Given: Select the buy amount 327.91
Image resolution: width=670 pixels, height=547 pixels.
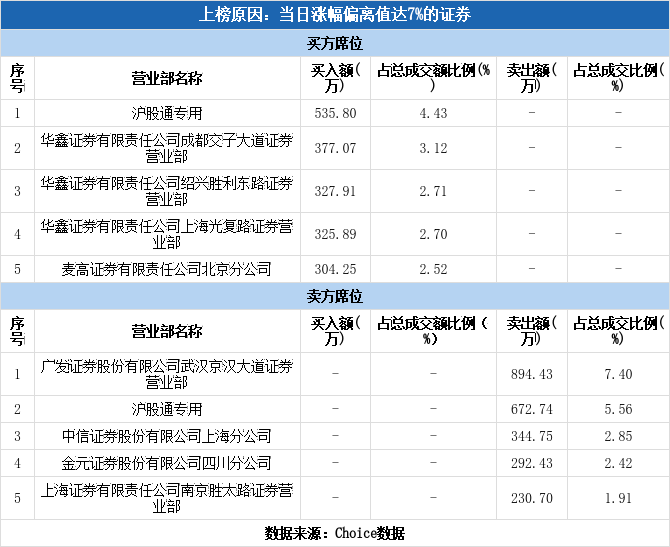Looking at the screenshot, I should [335, 191].
